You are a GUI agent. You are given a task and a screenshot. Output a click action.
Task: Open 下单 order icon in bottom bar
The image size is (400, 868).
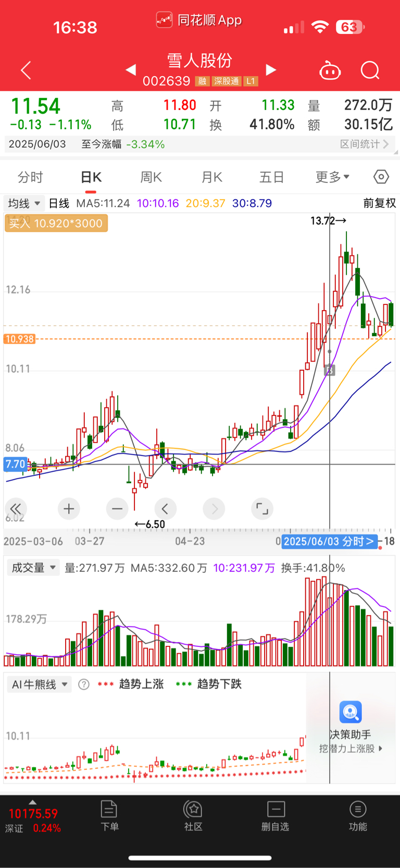109,810
